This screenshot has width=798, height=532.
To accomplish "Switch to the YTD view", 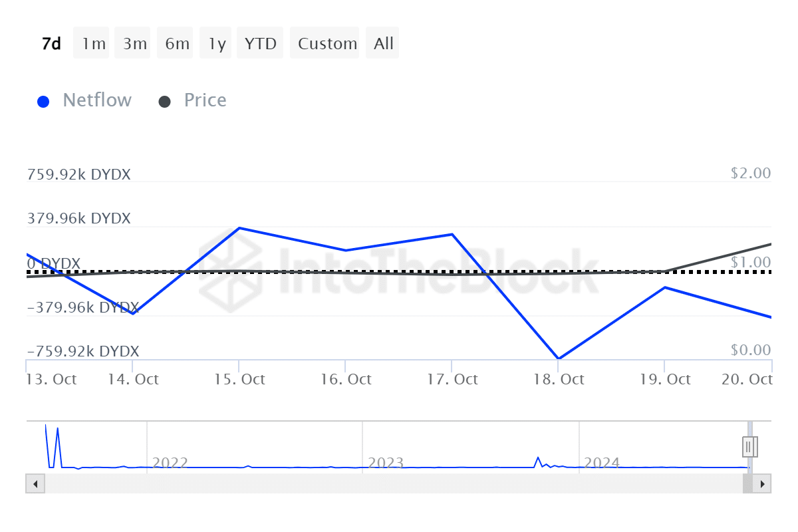I will [260, 43].
